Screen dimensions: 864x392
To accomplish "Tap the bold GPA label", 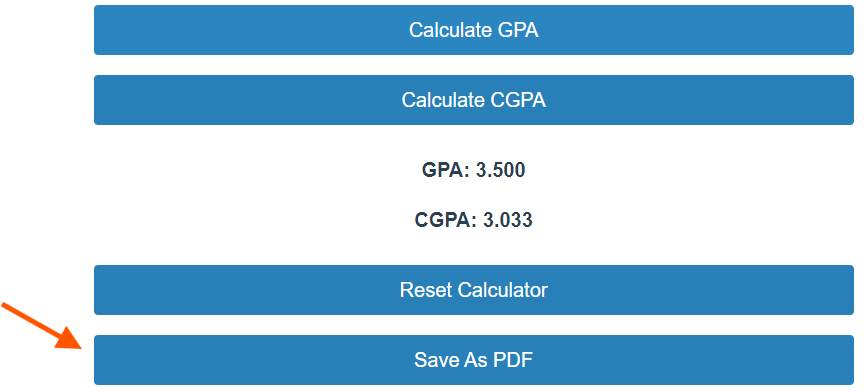I will [x=445, y=170].
